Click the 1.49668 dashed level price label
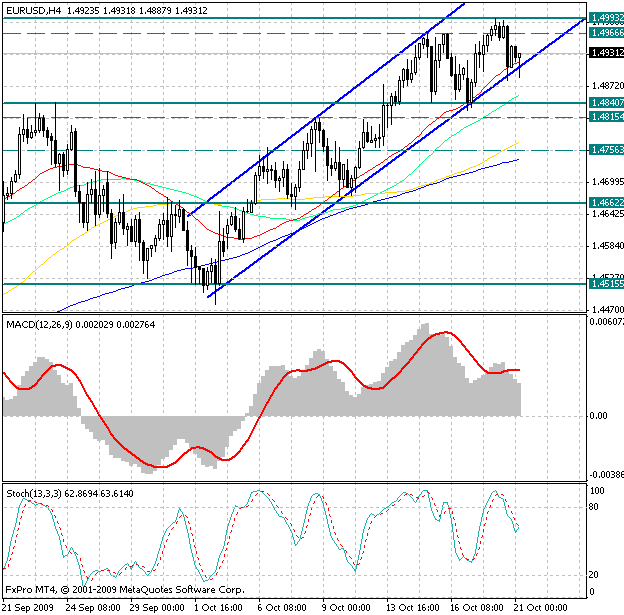Image resolution: width=624 pixels, height=615 pixels. coord(605,33)
